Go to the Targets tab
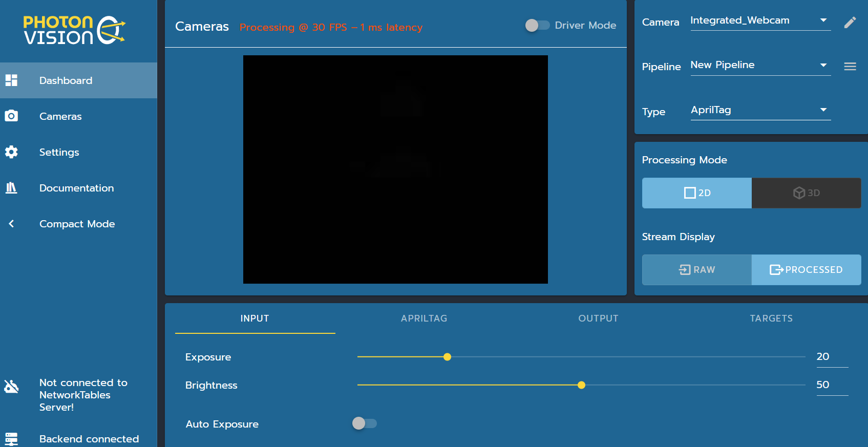Image resolution: width=868 pixels, height=447 pixels. click(x=771, y=318)
